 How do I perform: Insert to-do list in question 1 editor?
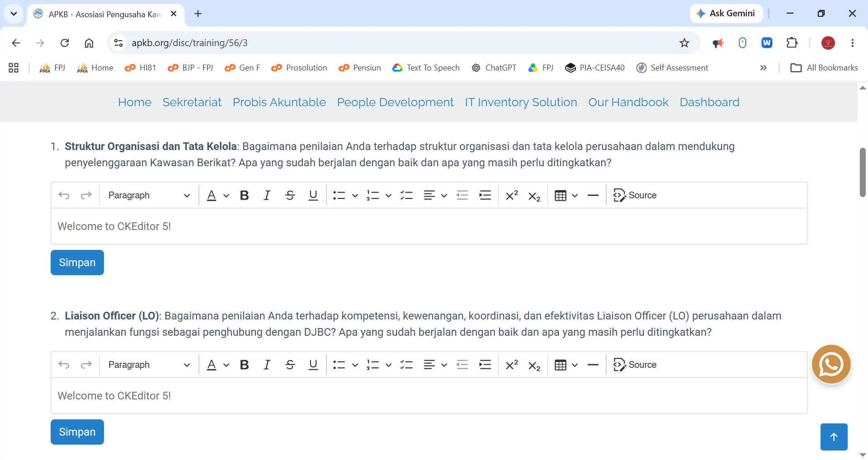[406, 195]
